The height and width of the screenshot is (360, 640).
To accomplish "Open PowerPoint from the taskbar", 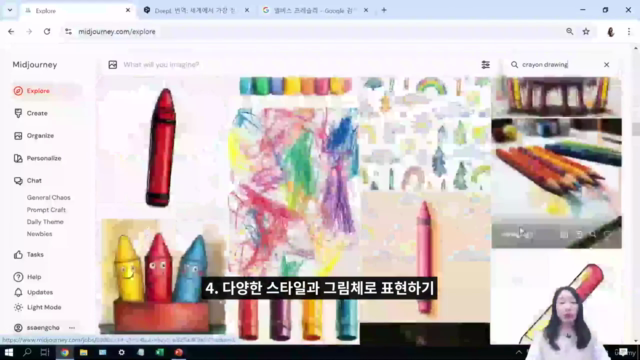I will (179, 352).
